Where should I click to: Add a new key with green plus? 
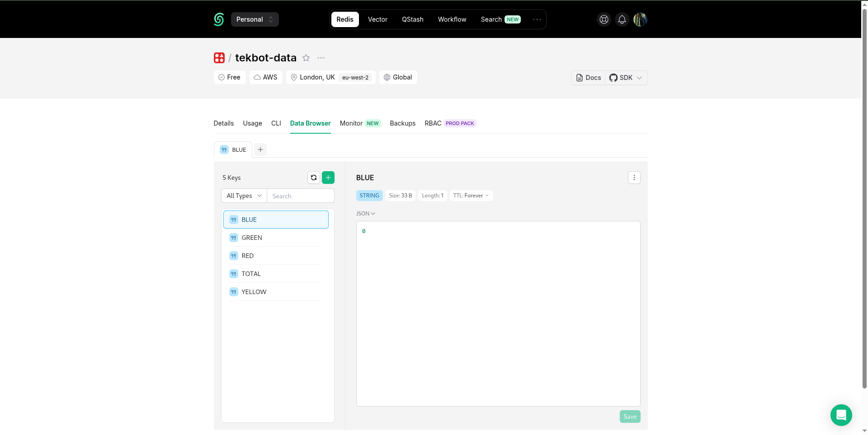pyautogui.click(x=328, y=178)
